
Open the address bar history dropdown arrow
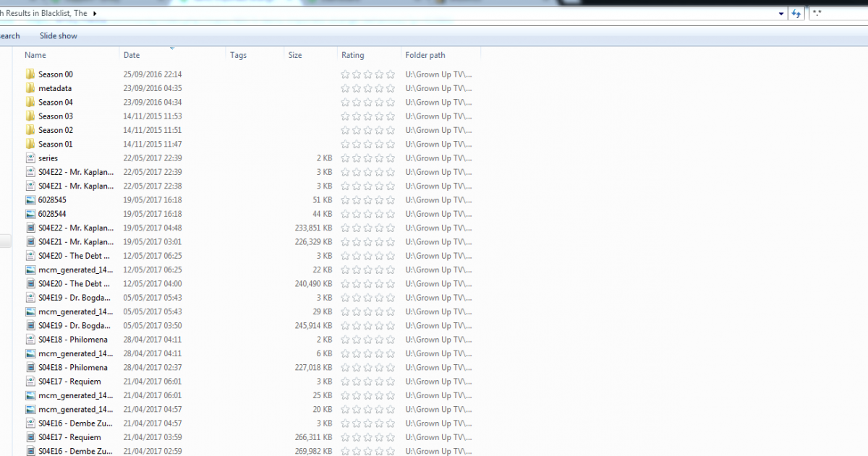click(x=781, y=14)
